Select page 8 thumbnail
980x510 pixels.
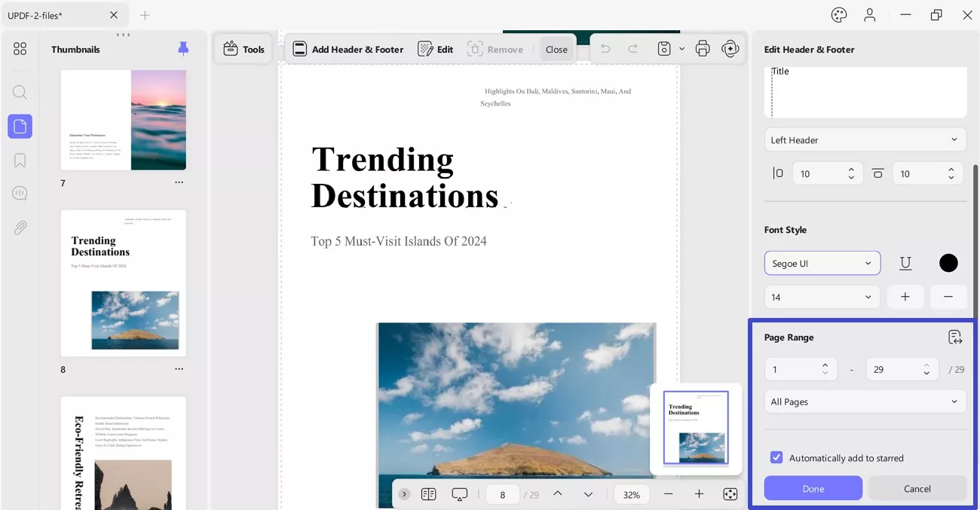pos(123,283)
